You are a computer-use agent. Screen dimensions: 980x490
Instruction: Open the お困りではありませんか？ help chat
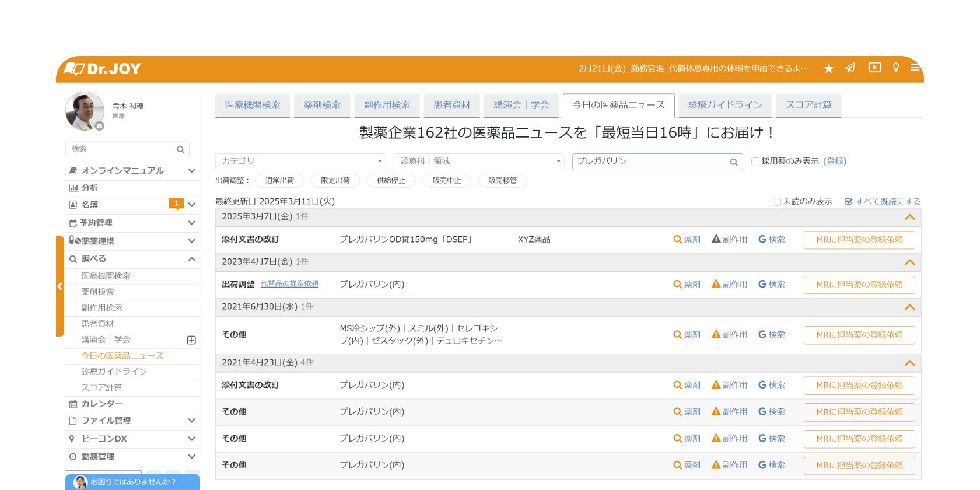pos(132,482)
